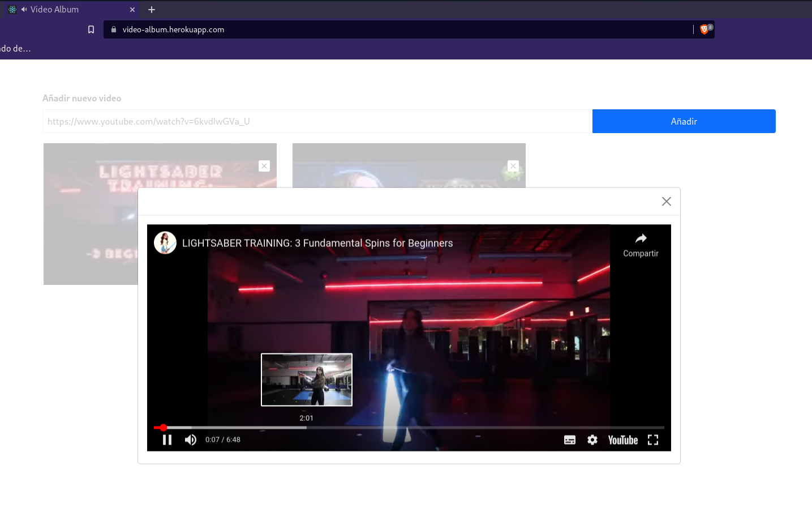
Task: Close the video player modal
Action: pos(666,201)
